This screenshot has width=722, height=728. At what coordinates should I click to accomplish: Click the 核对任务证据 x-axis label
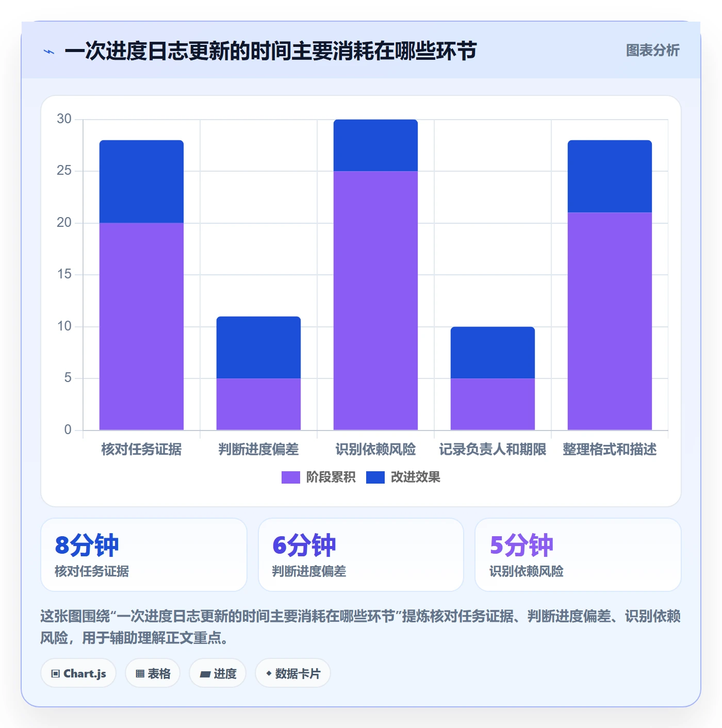click(141, 450)
